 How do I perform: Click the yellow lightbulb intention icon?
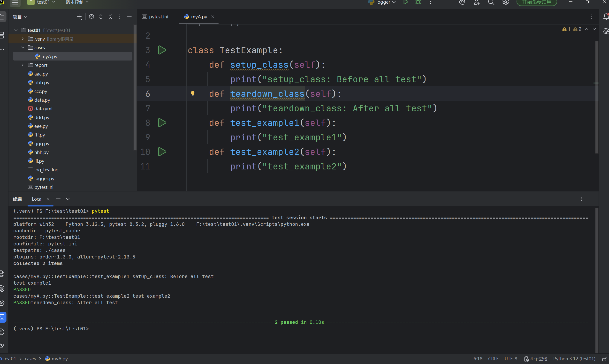[192, 94]
